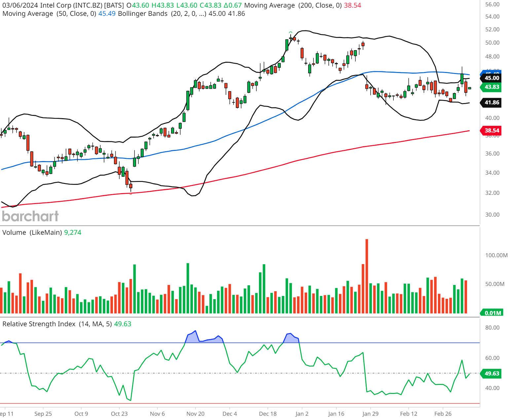Click the tallest red volume bar near Jan 29
The image size is (510, 420).
pos(367,276)
